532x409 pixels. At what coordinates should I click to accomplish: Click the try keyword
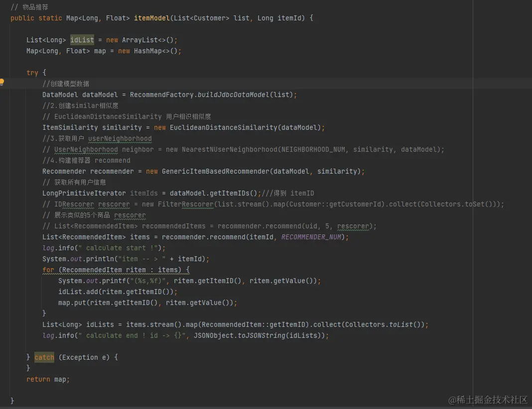32,73
